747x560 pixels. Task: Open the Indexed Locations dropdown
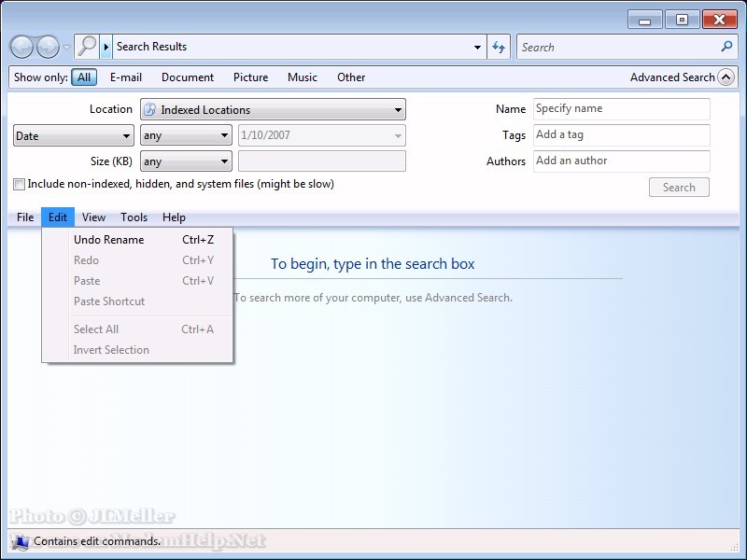pos(273,110)
